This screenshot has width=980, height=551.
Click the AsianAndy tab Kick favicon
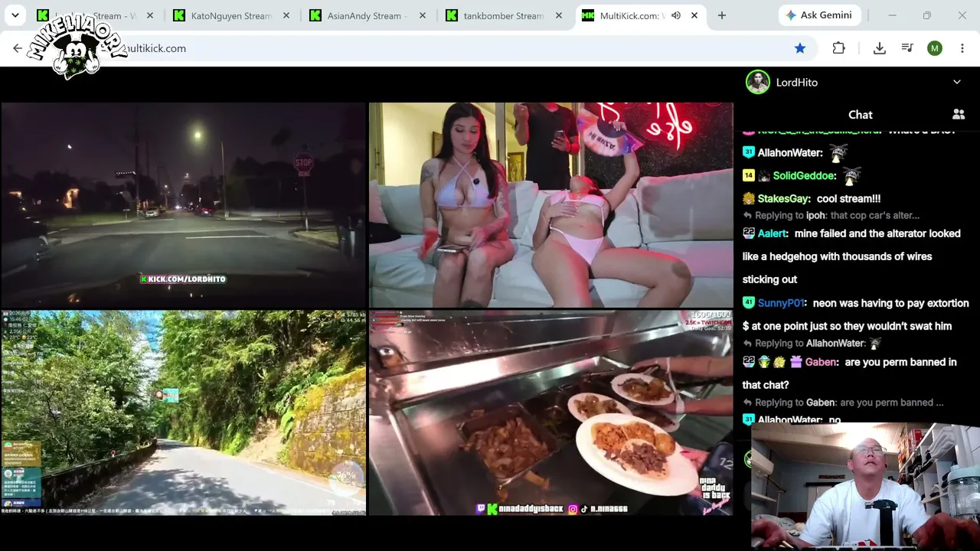[x=315, y=15]
